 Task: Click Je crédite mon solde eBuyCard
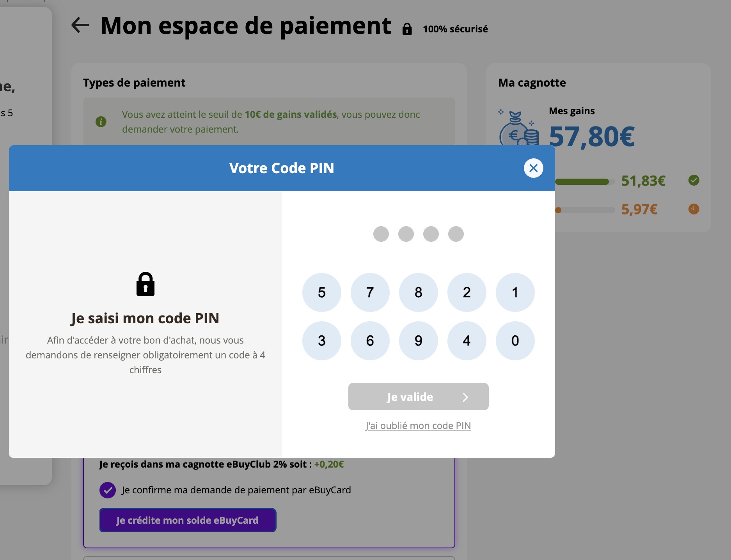(188, 520)
